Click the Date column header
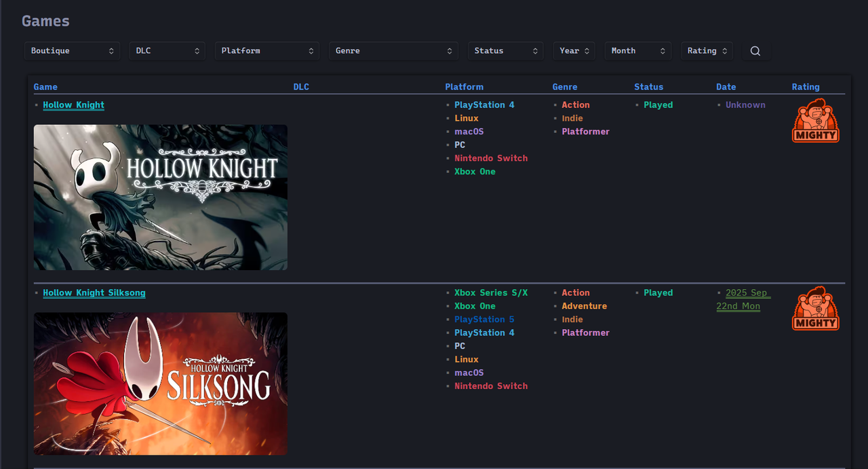This screenshot has width=868, height=469. click(x=726, y=87)
